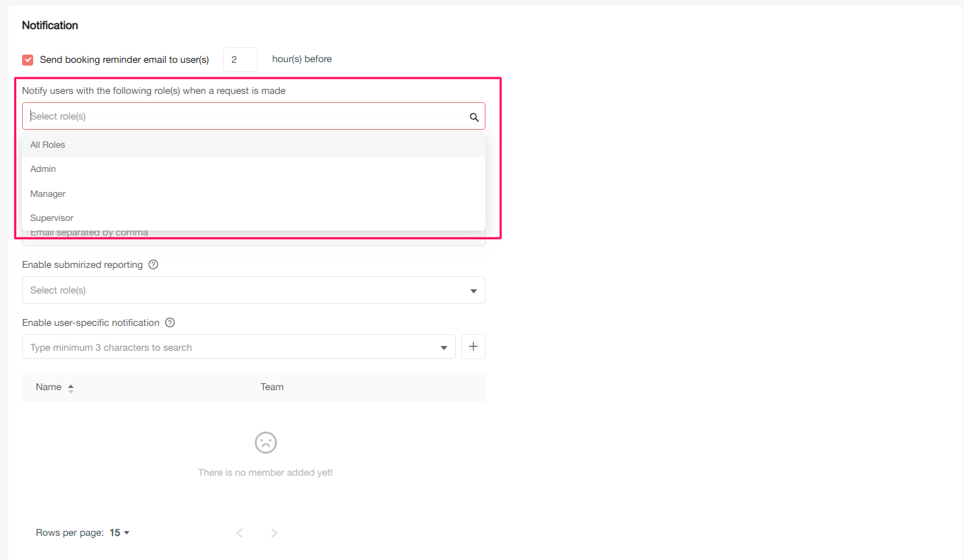
Task: Go to the next page arrow
Action: coord(274,532)
